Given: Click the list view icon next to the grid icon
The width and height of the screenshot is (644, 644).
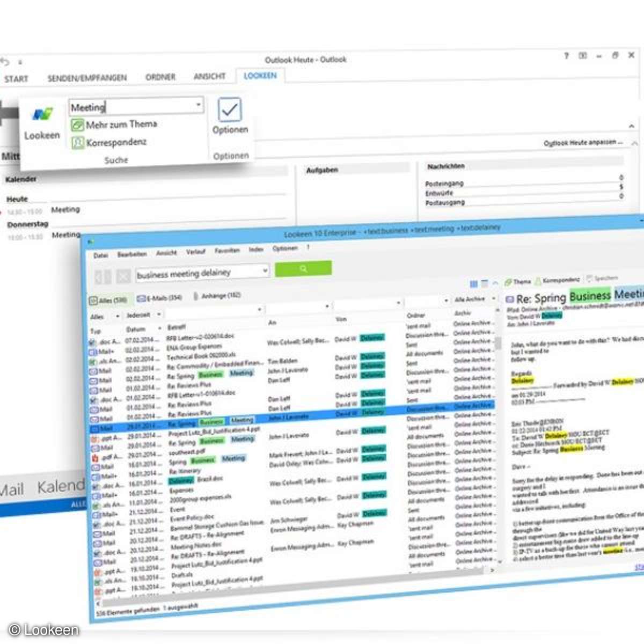Looking at the screenshot, I should pyautogui.click(x=486, y=283).
